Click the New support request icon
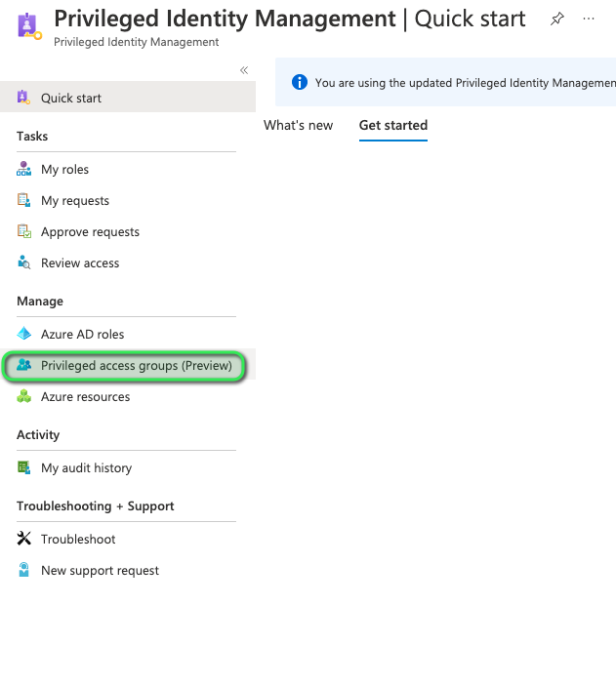 click(x=23, y=570)
